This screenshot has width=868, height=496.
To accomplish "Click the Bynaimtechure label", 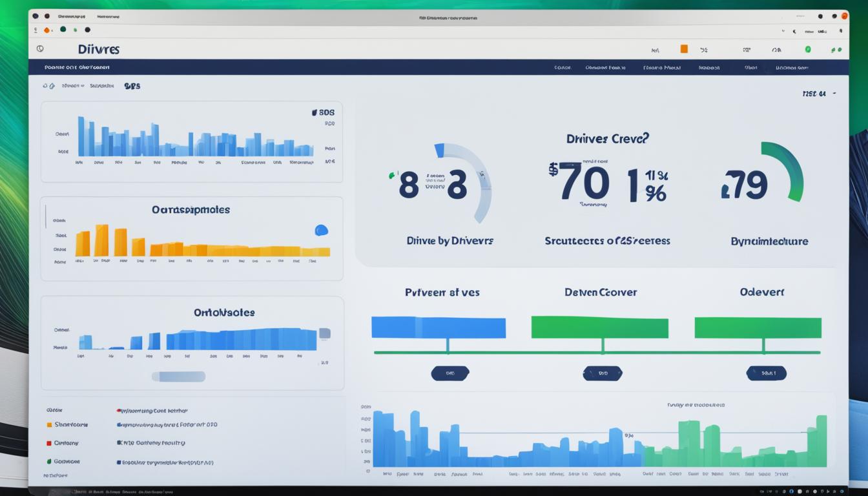I will point(769,241).
